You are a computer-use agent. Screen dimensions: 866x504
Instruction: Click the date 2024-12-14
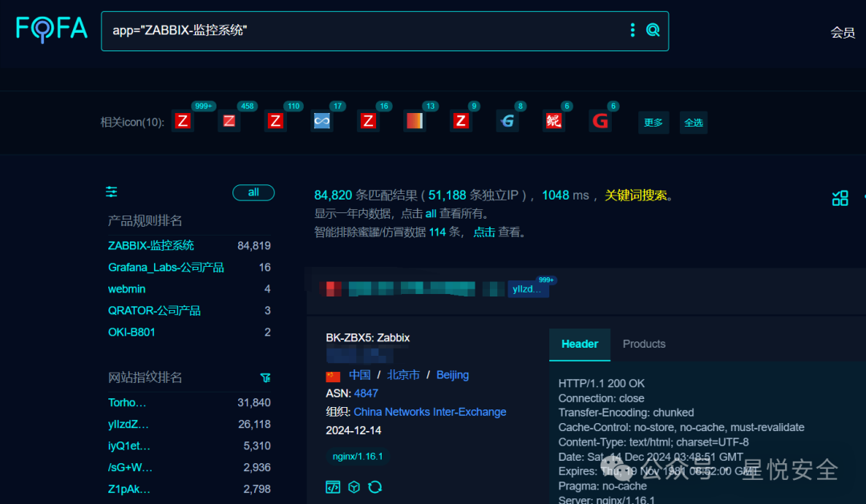point(354,430)
